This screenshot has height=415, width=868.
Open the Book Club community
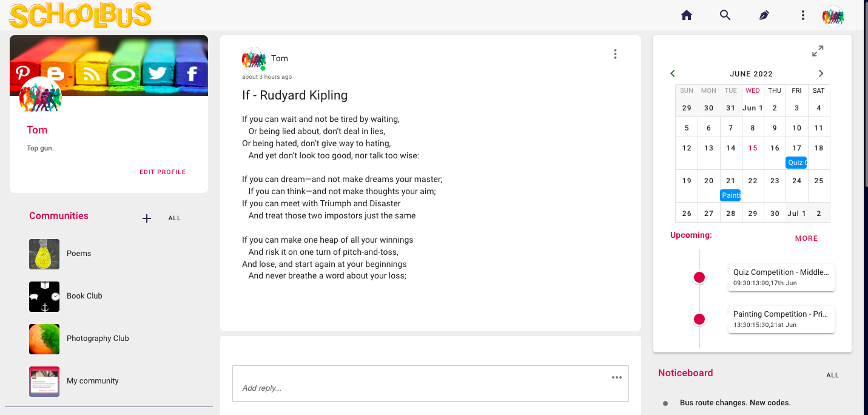point(84,296)
